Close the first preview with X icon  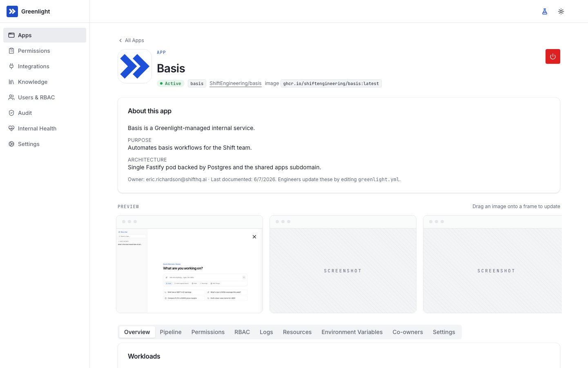click(x=254, y=237)
